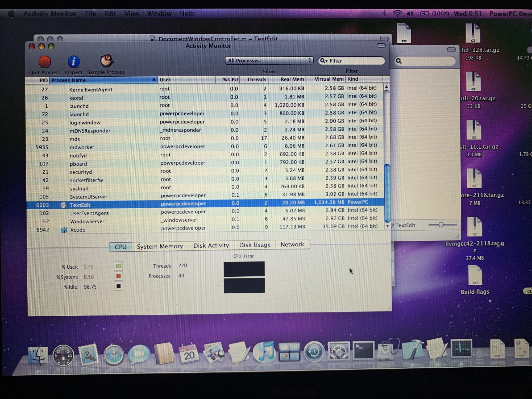The width and height of the screenshot is (532, 399).
Task: Switch to the System Memory tab
Action: pos(160,246)
